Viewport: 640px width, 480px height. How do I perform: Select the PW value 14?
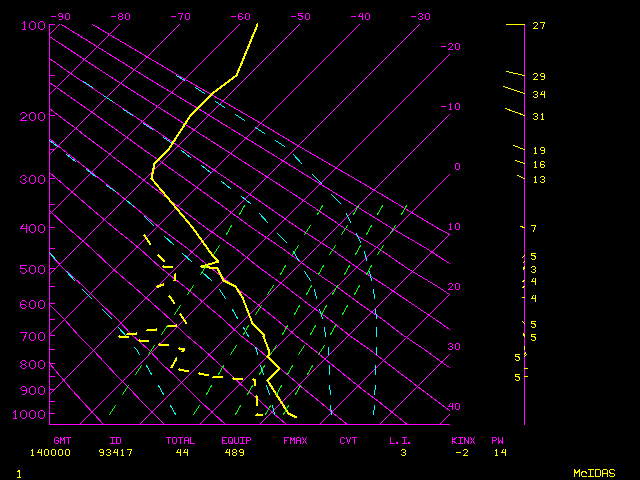coord(498,453)
